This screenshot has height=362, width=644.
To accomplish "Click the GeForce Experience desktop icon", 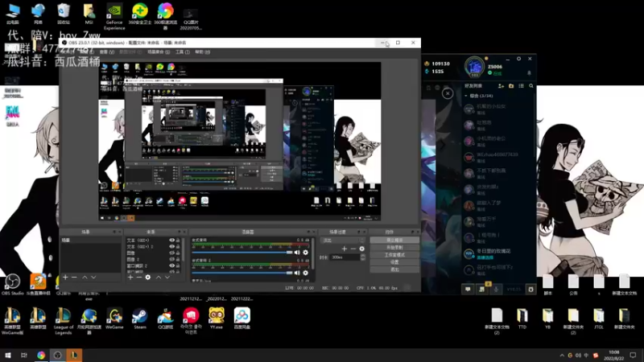I will tap(114, 16).
